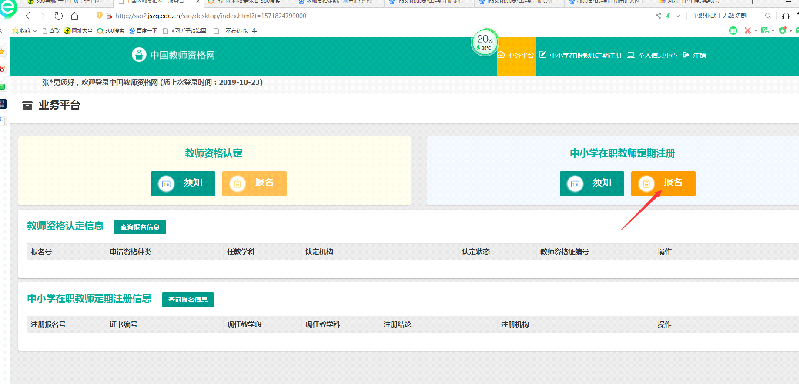This screenshot has width=799, height=385.
Task: Click the green button beside 教师资格认定信息
Action: point(140,227)
